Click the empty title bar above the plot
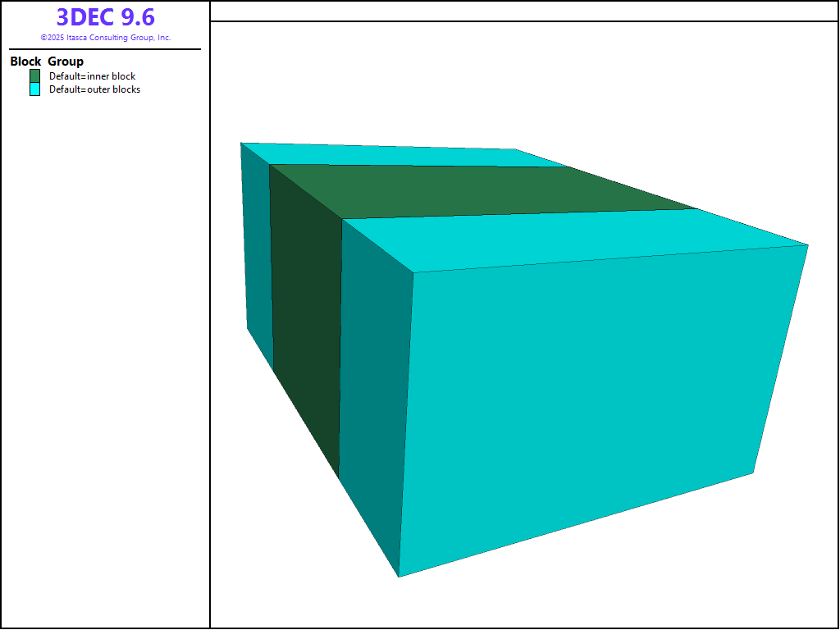840x630 pixels. pyautogui.click(x=523, y=11)
